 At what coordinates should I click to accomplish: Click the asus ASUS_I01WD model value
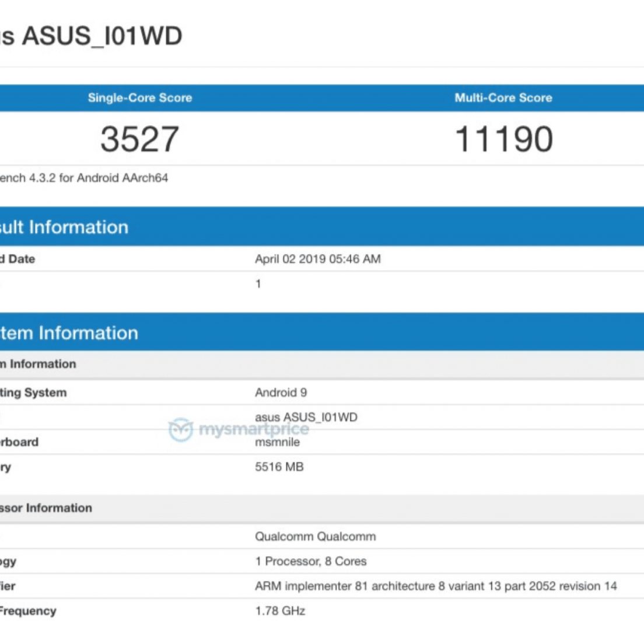(306, 416)
